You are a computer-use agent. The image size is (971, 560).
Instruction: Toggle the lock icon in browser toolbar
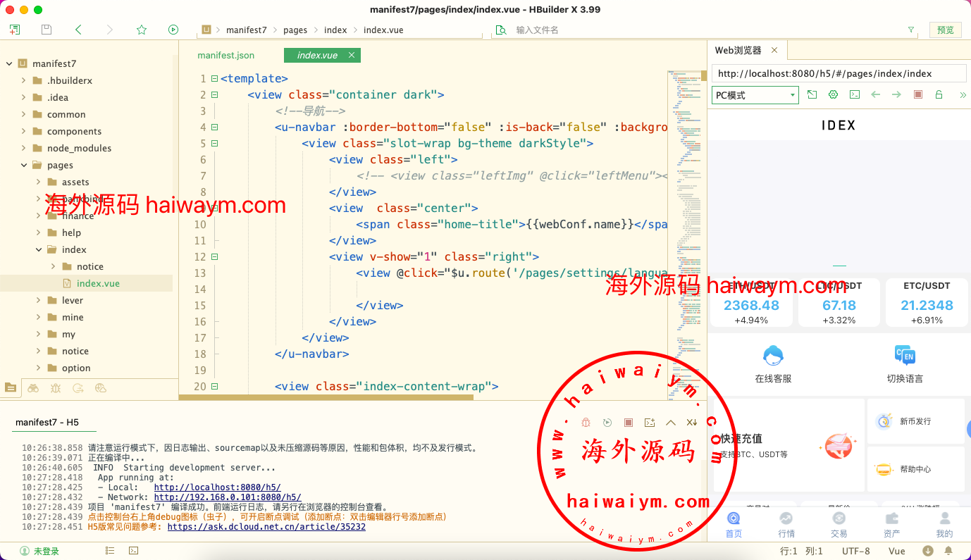[x=939, y=94]
